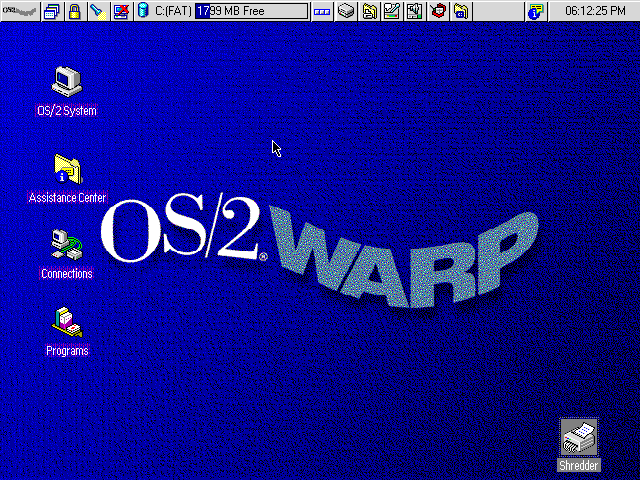The width and height of the screenshot is (640, 480).
Task: Click the Window List icon in WarpCenter
Action: (x=52, y=11)
